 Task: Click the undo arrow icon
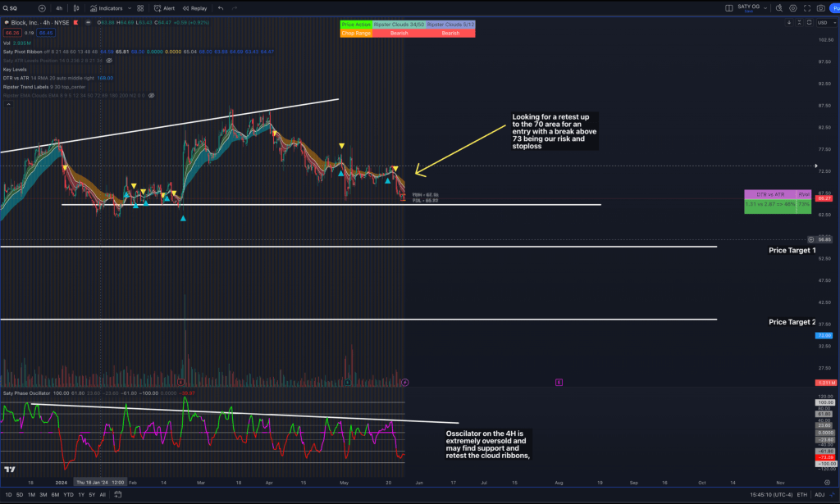(x=221, y=8)
